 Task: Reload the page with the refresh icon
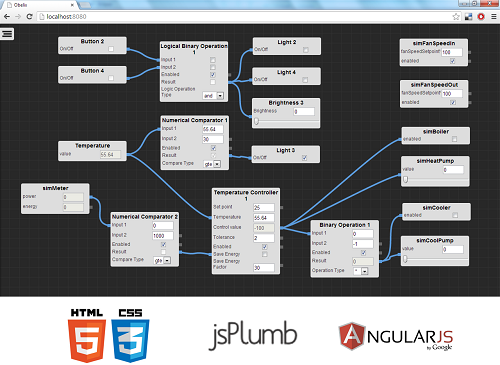tap(29, 16)
